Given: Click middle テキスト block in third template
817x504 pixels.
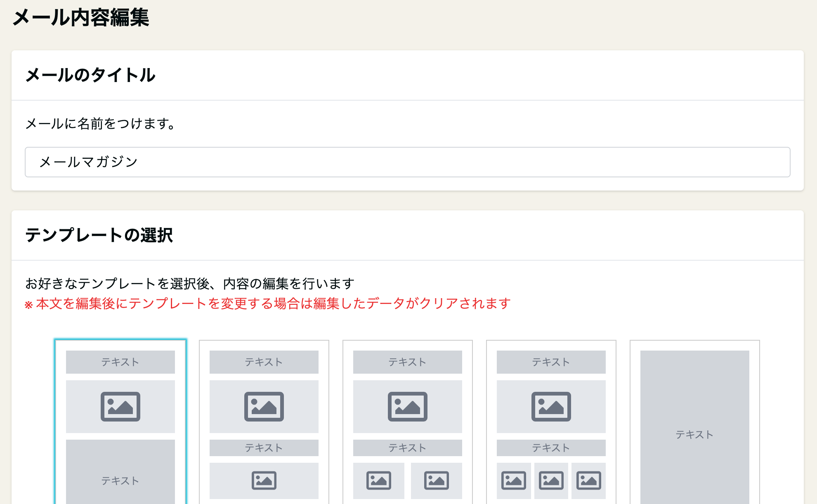Looking at the screenshot, I should pyautogui.click(x=408, y=448).
